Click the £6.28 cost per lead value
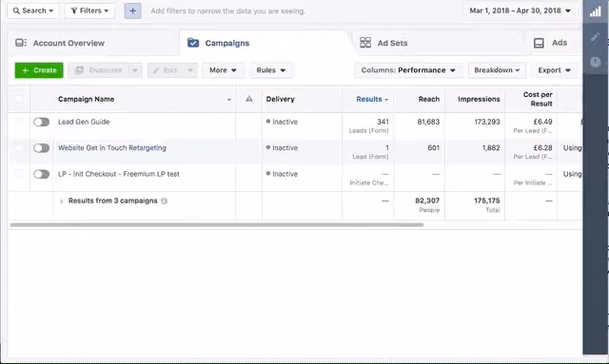This screenshot has height=364, width=609. pos(543,148)
